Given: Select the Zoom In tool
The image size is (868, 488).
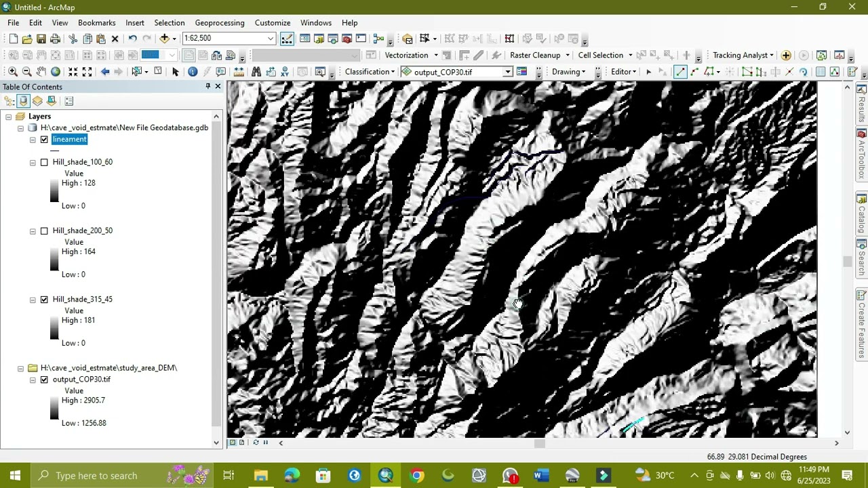Looking at the screenshot, I should coord(12,72).
